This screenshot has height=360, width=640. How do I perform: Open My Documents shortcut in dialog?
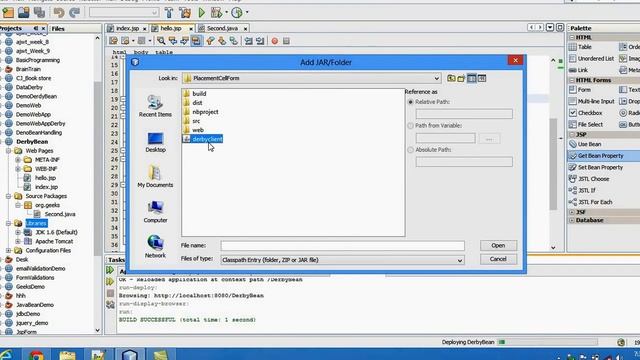(x=155, y=177)
